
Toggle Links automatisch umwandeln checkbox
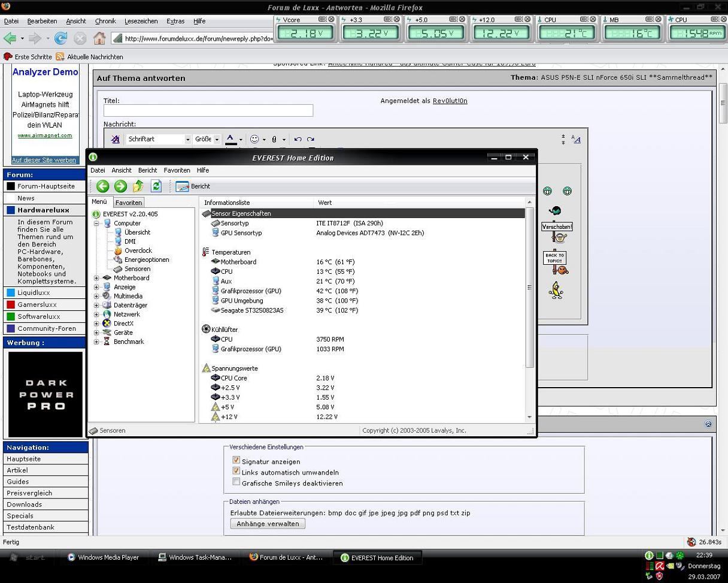[236, 471]
